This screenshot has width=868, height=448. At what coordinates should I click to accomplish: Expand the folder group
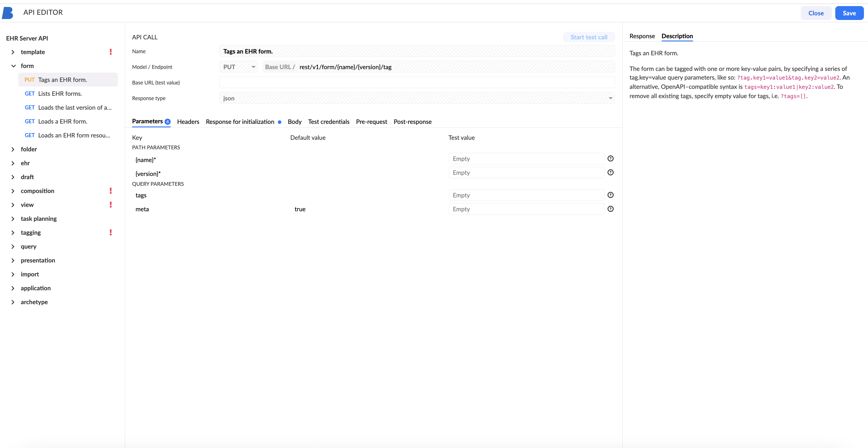(13, 149)
